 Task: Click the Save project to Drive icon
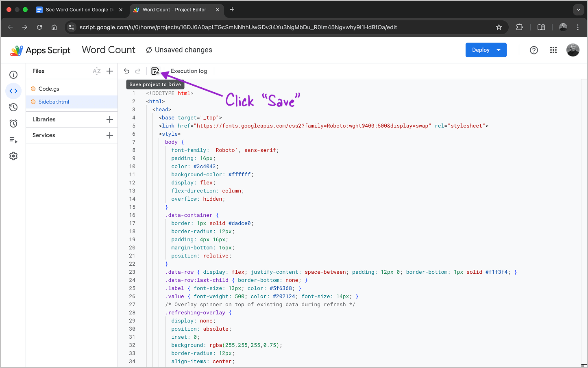pos(155,71)
